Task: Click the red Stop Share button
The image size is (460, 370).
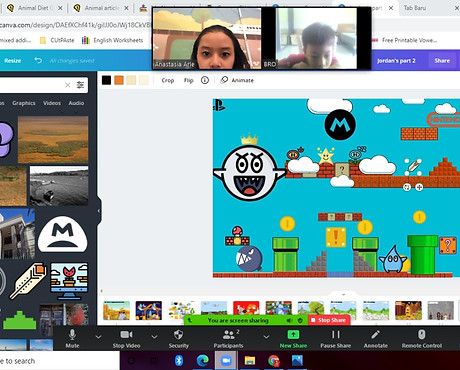Action: pyautogui.click(x=329, y=320)
